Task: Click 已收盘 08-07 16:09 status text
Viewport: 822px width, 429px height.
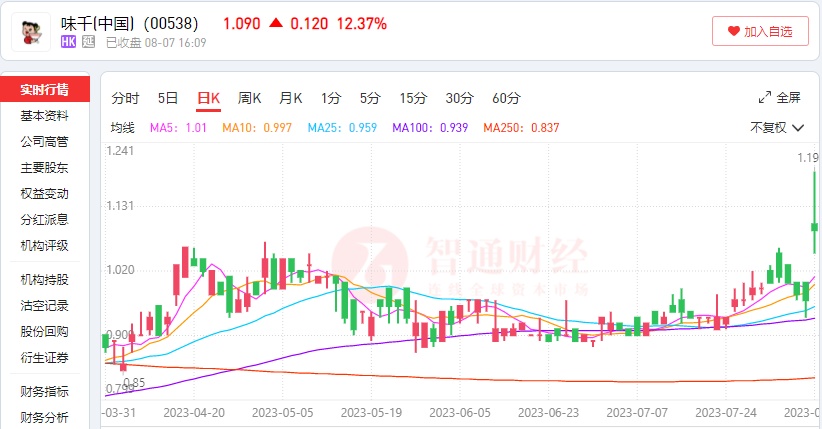Action: pyautogui.click(x=156, y=42)
